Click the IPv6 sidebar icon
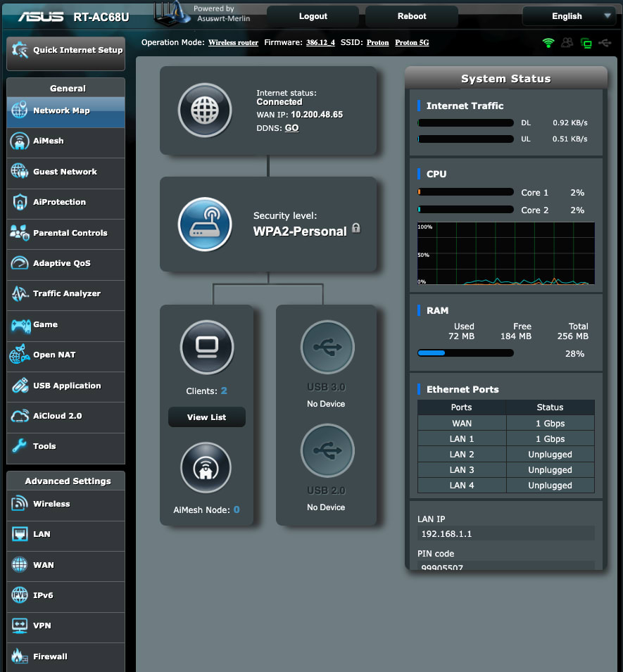Screen dimensions: 623x672 [19, 595]
